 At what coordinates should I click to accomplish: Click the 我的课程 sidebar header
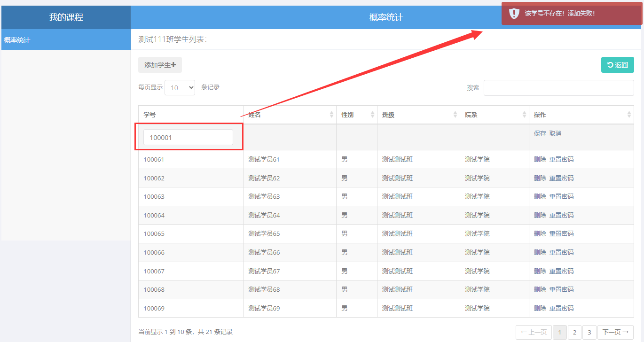tap(66, 17)
